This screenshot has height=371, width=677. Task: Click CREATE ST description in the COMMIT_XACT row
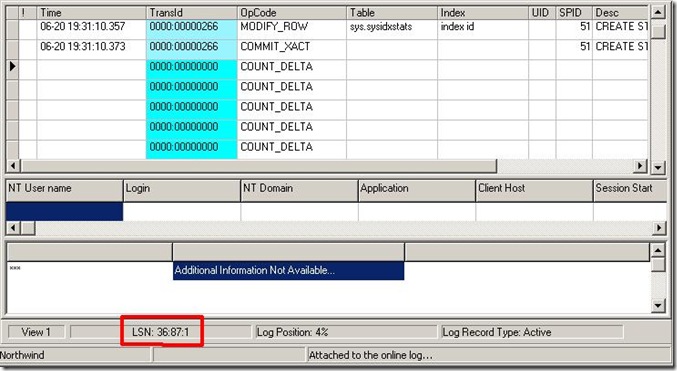(620, 50)
